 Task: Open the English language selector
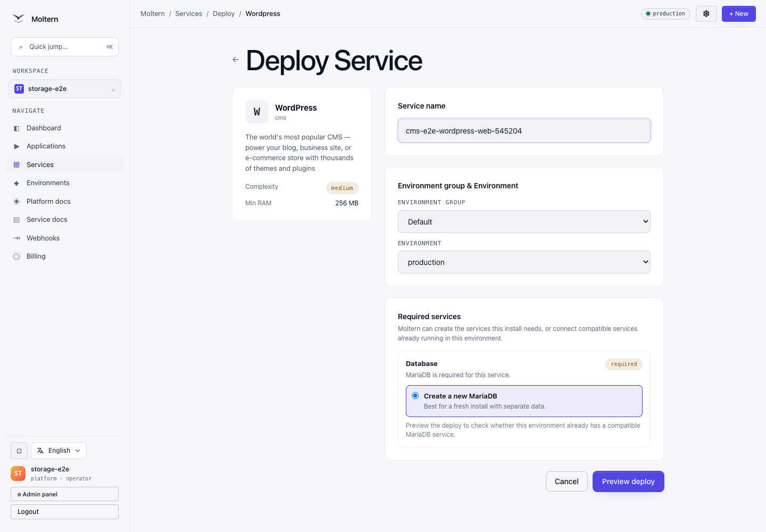pos(59,451)
